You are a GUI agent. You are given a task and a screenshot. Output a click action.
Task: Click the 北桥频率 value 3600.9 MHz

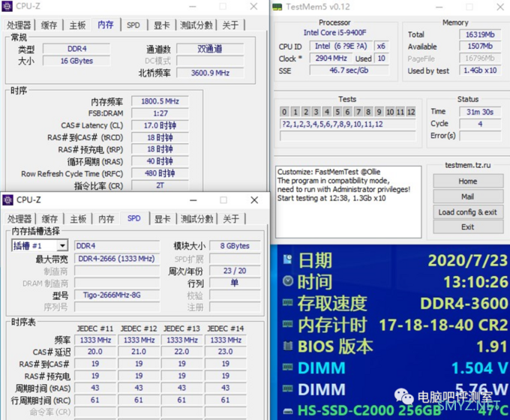210,73
